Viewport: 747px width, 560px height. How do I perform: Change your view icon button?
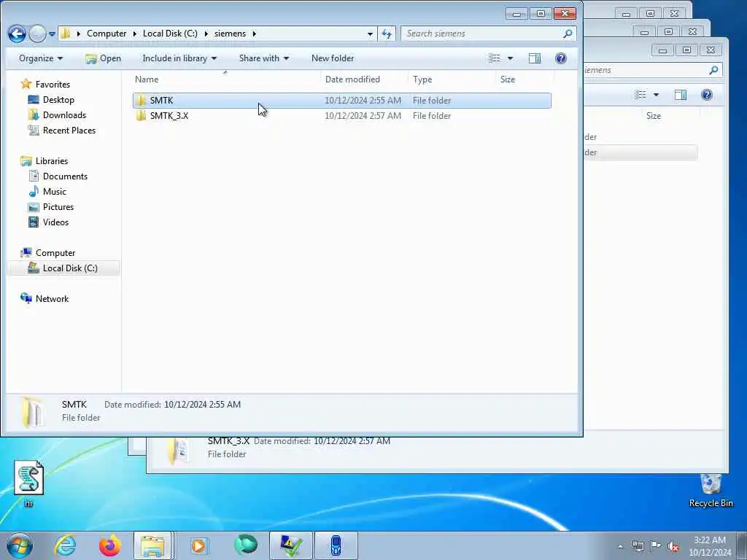495,58
